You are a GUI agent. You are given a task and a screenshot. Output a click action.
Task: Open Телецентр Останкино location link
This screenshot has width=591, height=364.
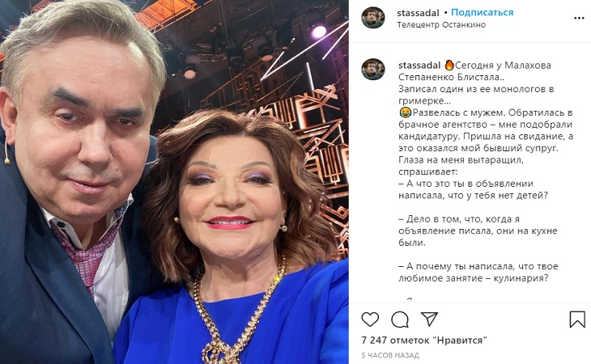441,25
